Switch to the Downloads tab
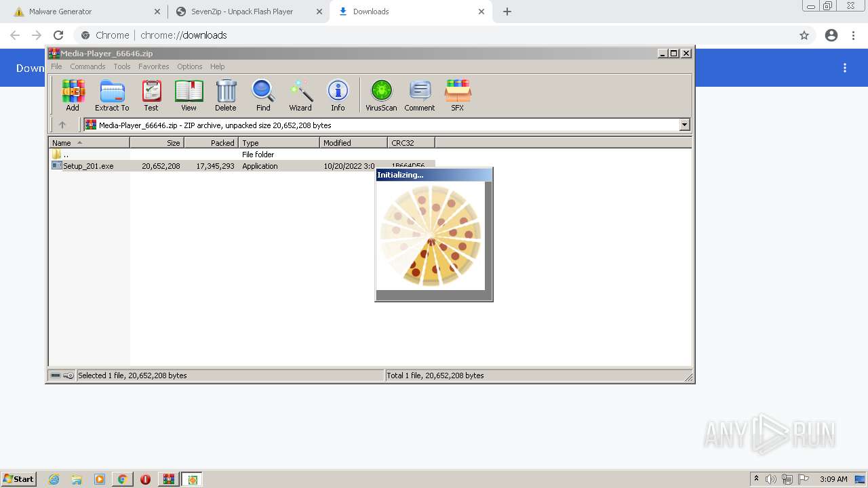 (x=411, y=12)
